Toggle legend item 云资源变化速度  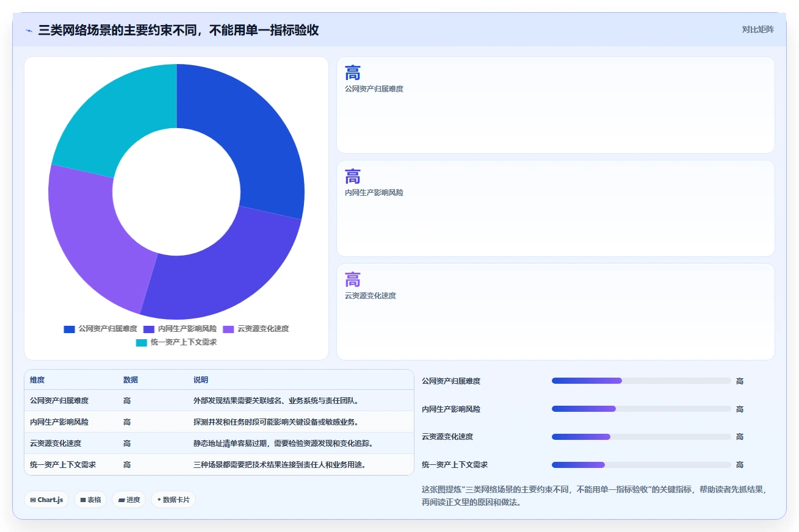click(x=256, y=329)
